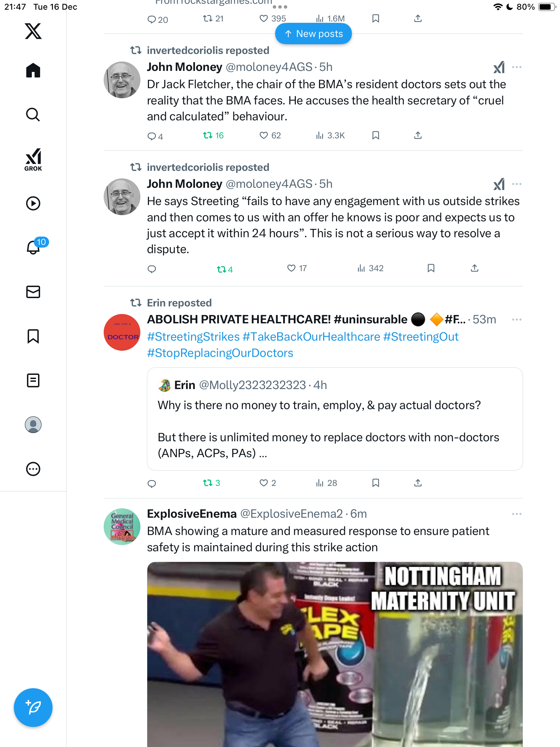560x747 pixels.
Task: Open the Lists icon in sidebar
Action: pyautogui.click(x=33, y=380)
